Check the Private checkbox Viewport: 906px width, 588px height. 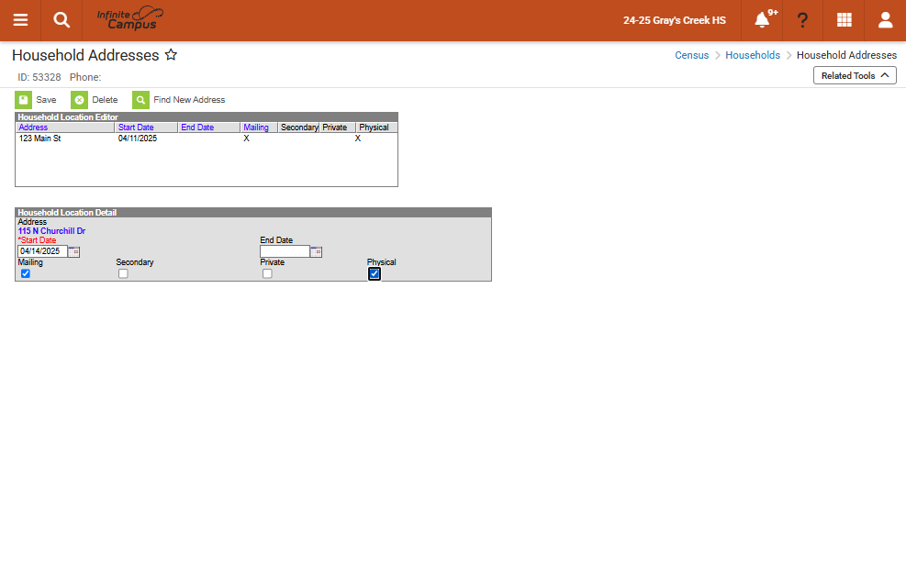(x=267, y=273)
